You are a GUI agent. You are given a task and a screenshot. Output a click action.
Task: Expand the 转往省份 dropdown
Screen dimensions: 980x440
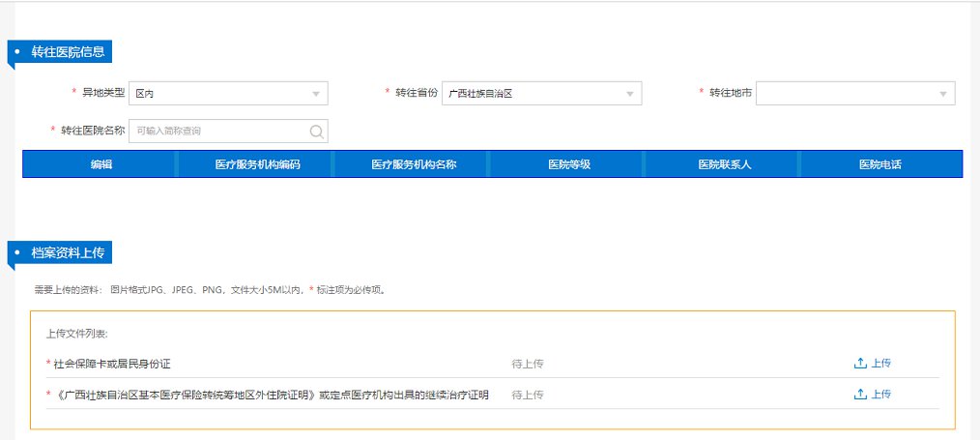pyautogui.click(x=541, y=94)
